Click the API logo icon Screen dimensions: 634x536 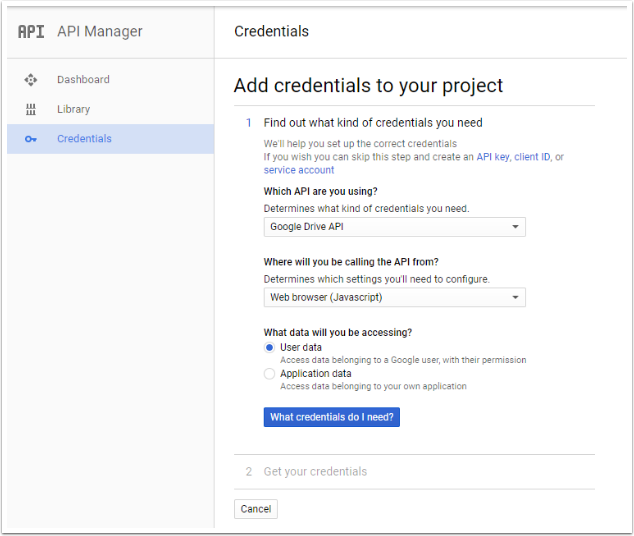tap(31, 32)
